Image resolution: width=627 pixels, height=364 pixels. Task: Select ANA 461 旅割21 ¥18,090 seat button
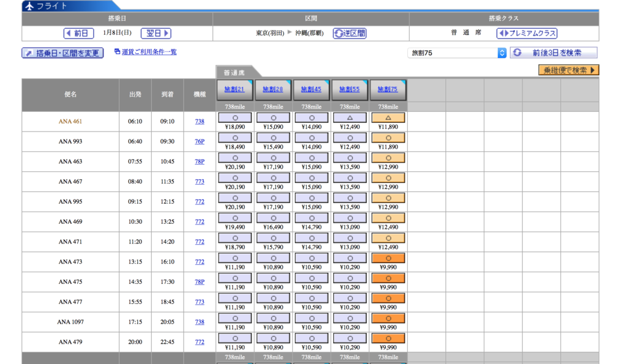click(235, 118)
